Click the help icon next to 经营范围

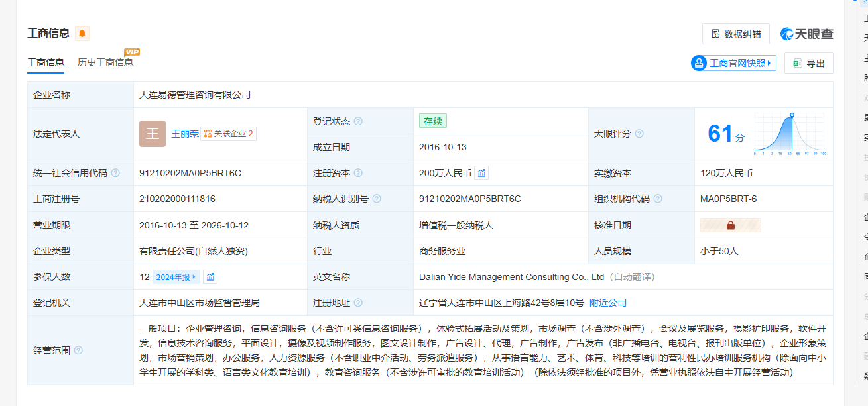pos(78,350)
